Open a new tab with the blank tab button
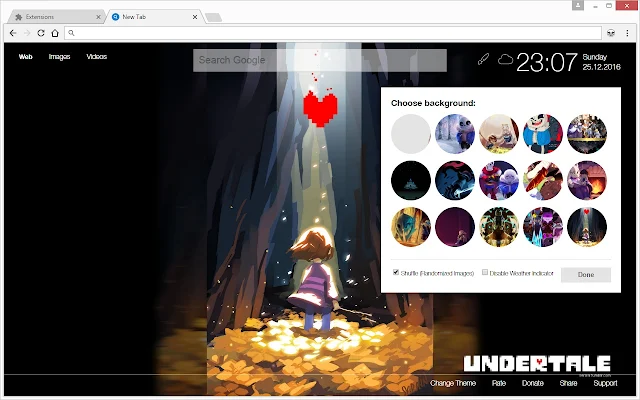This screenshot has width=640, height=400. point(213,17)
